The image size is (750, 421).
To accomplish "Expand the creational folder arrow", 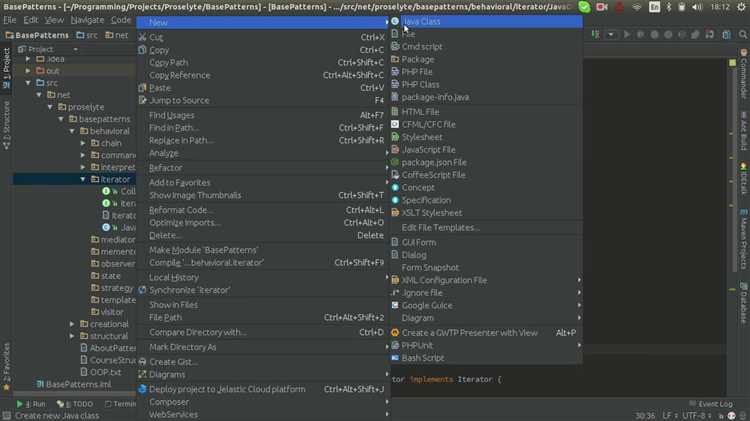I will coord(72,324).
